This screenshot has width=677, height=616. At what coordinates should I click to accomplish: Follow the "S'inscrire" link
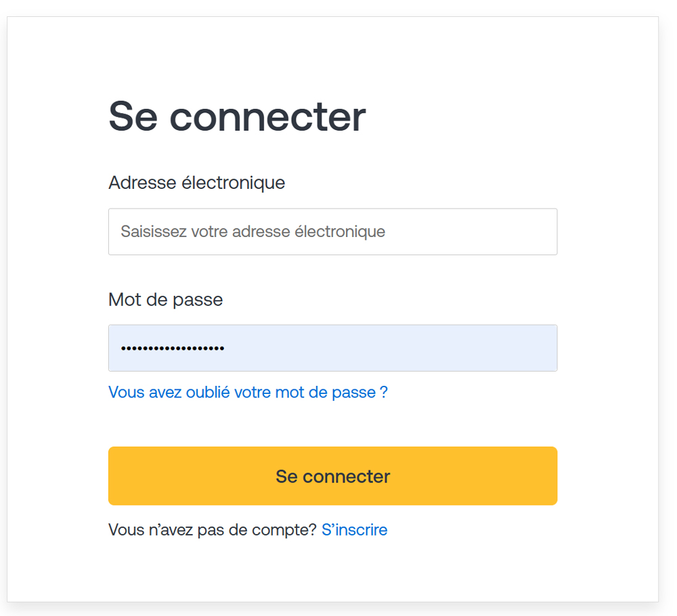(354, 529)
